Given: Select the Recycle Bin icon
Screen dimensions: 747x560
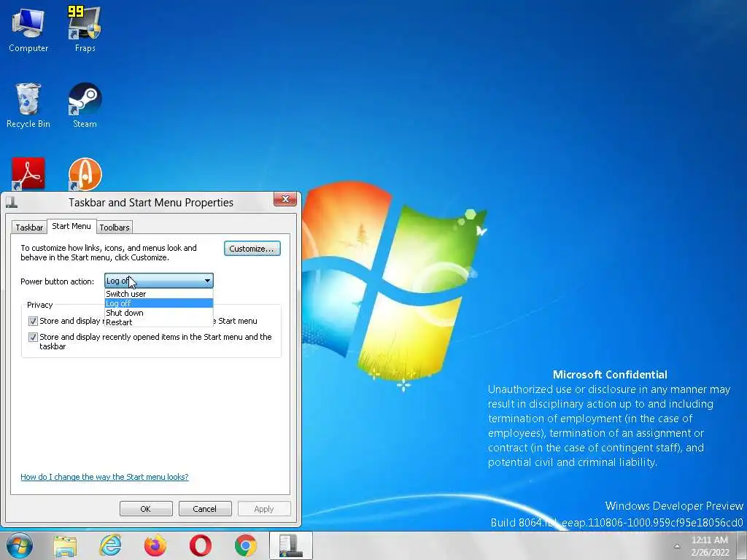Looking at the screenshot, I should point(28,106).
